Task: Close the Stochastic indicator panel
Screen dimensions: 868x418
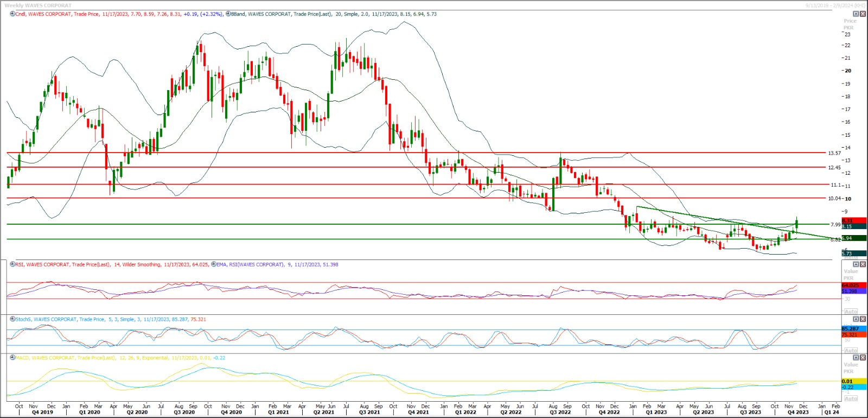Action: [863, 319]
